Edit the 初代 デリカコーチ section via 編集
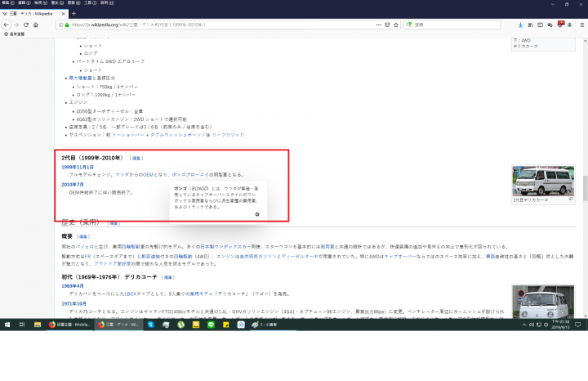 (168, 277)
